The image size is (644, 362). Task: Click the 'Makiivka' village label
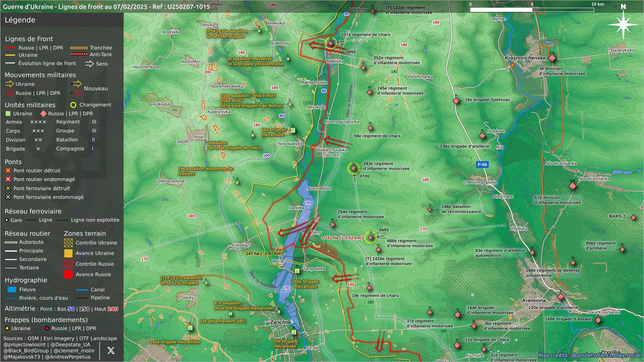[335, 61]
